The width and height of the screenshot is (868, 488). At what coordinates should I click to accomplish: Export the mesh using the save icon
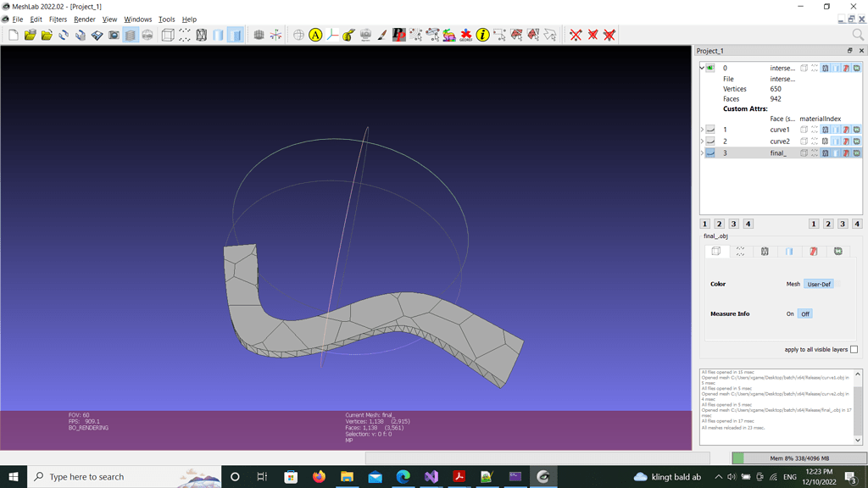click(x=97, y=35)
